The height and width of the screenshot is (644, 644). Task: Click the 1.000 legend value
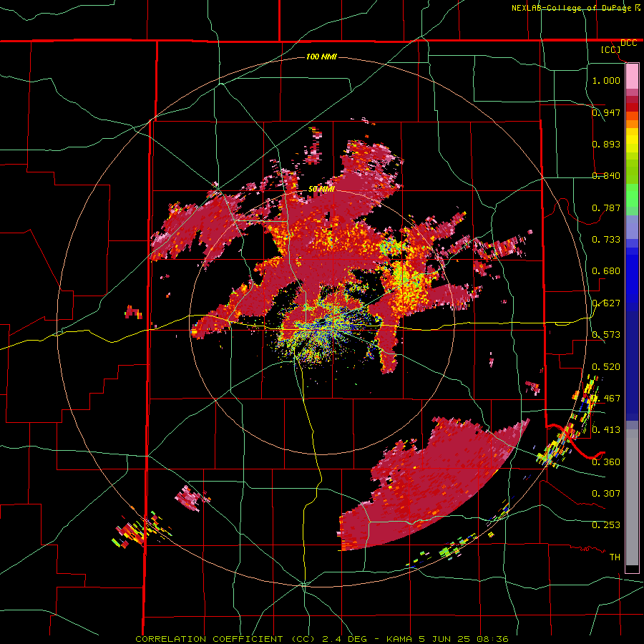[606, 80]
